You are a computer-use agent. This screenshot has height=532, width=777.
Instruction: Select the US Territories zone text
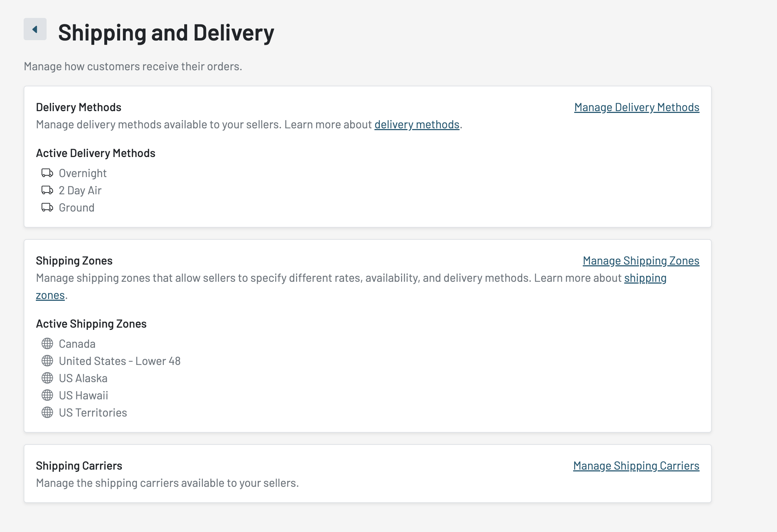point(93,413)
